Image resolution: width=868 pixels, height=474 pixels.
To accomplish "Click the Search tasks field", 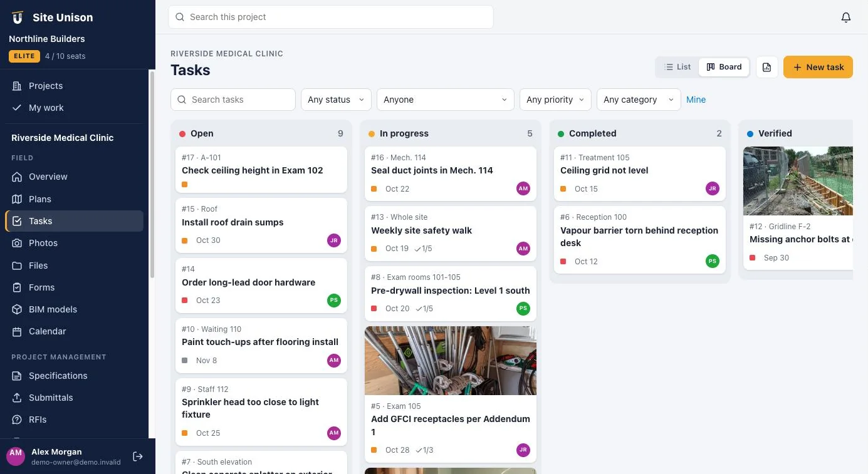I will pyautogui.click(x=233, y=100).
